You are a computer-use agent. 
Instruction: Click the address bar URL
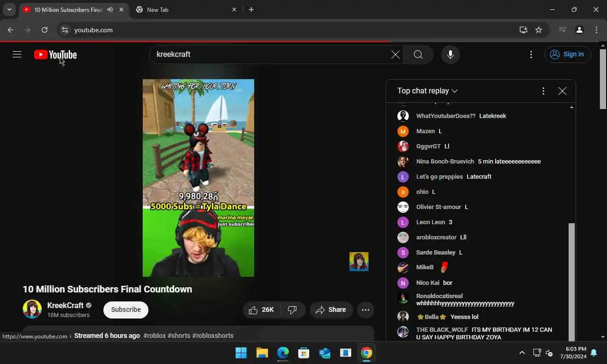click(x=93, y=30)
